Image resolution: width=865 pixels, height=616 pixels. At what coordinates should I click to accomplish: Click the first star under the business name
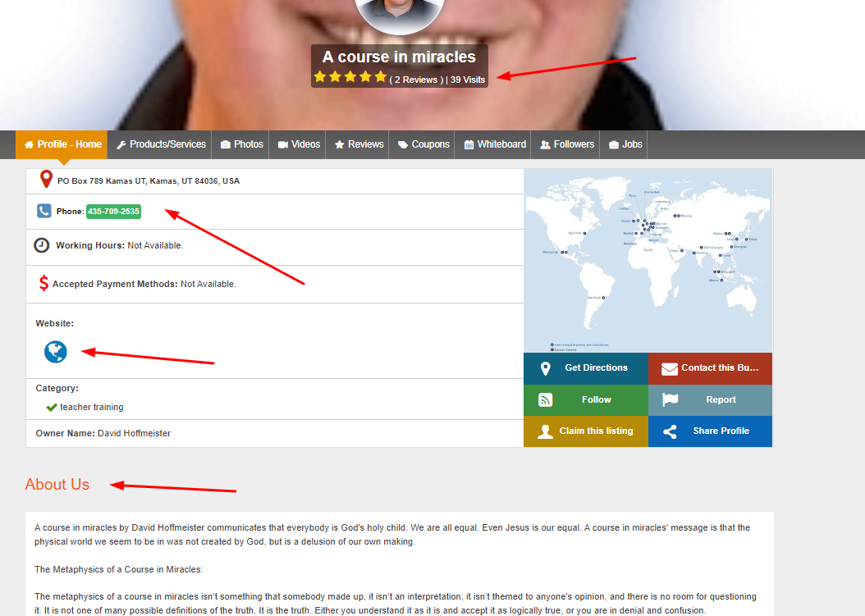(x=320, y=75)
